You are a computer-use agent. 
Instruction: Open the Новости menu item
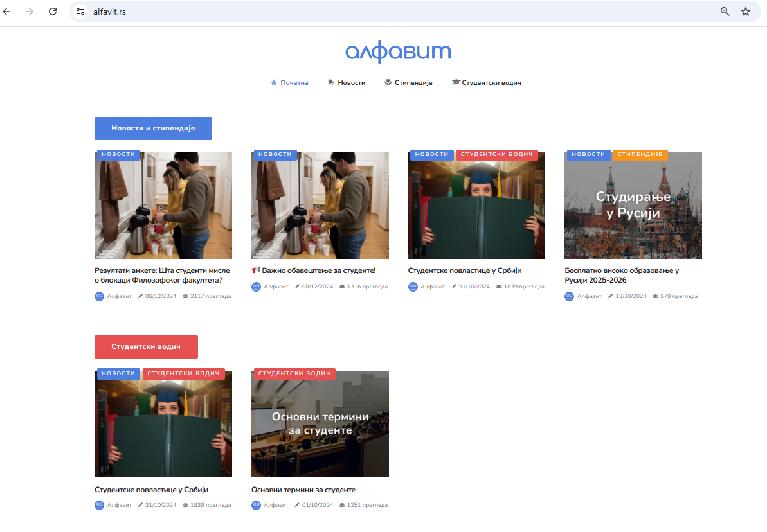click(347, 83)
